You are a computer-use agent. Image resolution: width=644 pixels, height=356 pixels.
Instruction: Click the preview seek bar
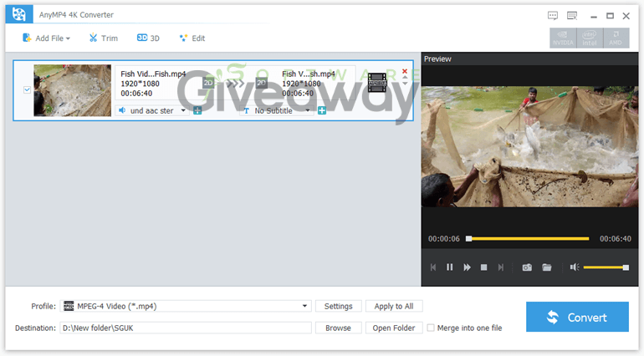(x=528, y=238)
